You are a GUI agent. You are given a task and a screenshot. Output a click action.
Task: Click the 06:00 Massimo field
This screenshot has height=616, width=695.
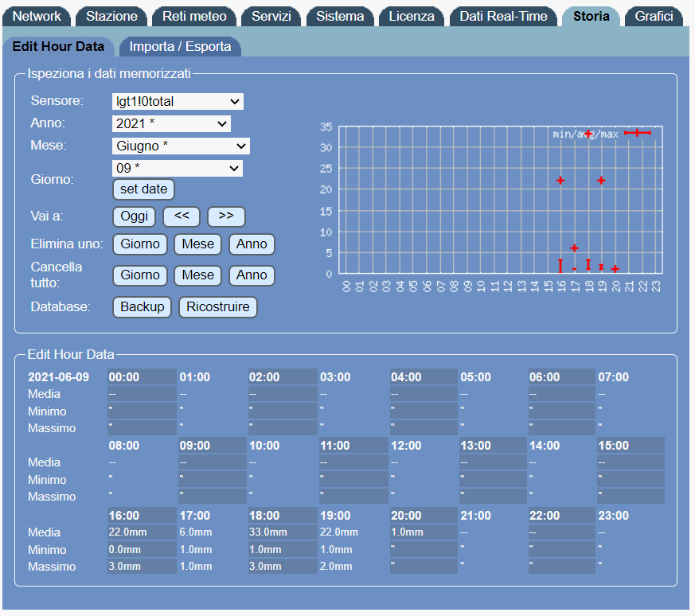(561, 428)
